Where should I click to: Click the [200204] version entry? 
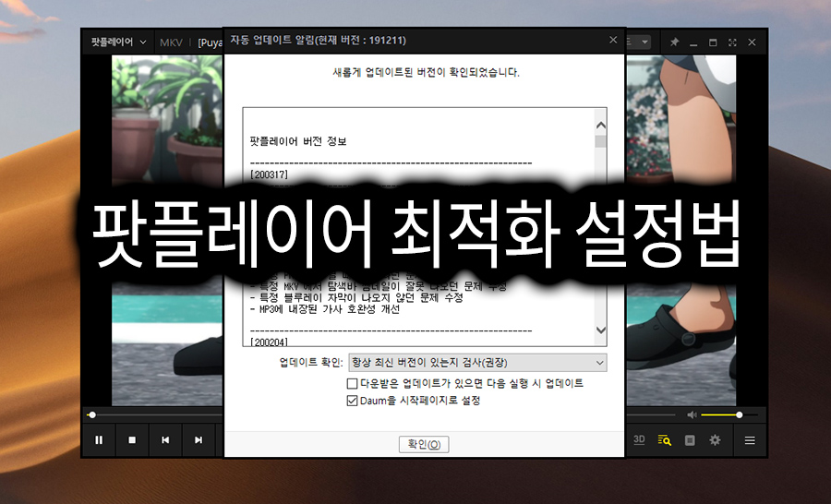269,342
